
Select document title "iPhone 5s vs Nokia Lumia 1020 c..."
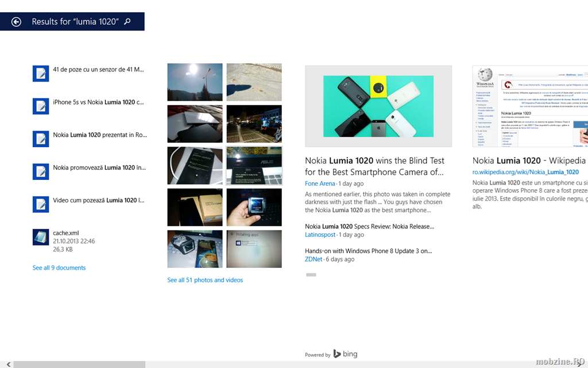[x=98, y=102]
